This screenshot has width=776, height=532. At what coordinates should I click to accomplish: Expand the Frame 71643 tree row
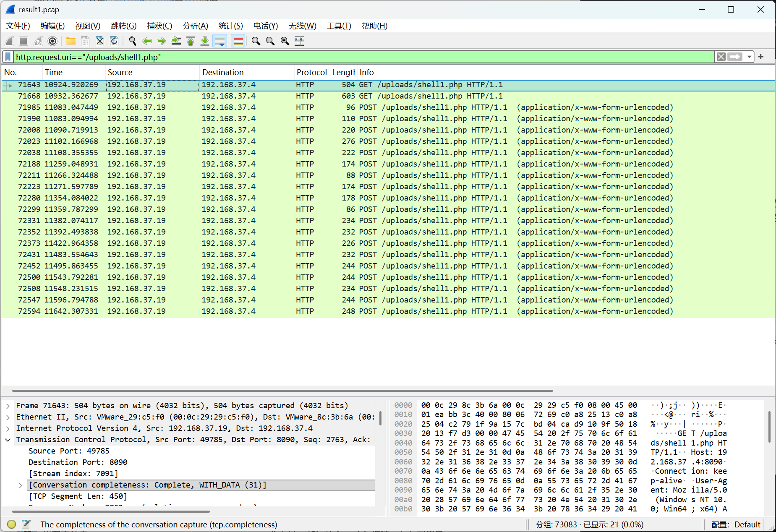pyautogui.click(x=8, y=406)
